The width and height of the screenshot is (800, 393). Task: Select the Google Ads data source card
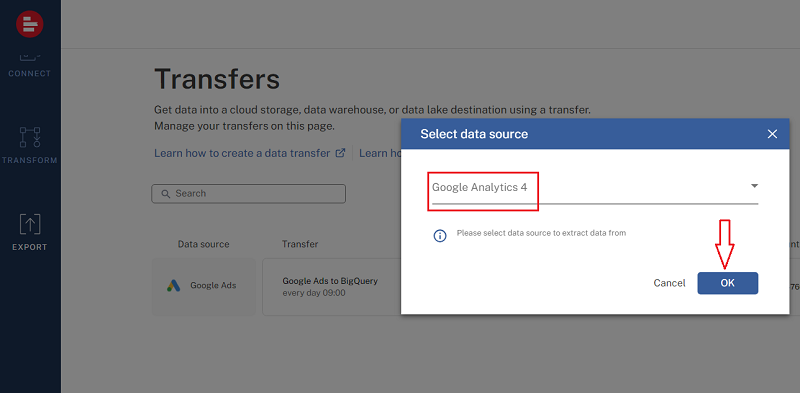pyautogui.click(x=204, y=286)
